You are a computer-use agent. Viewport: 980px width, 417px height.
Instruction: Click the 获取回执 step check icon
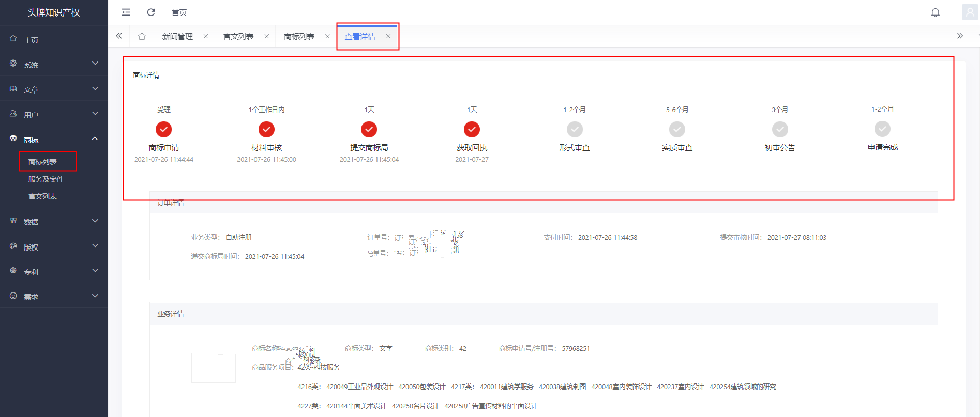click(472, 129)
